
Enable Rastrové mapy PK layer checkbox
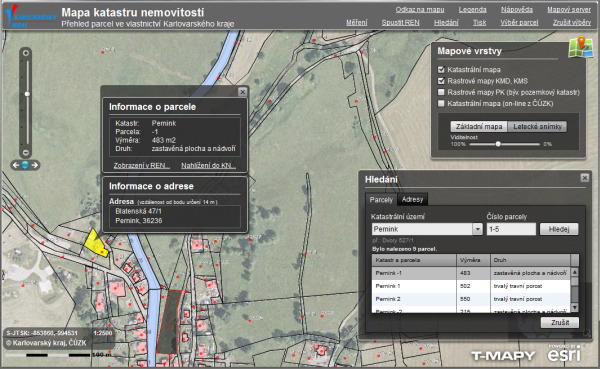[441, 92]
